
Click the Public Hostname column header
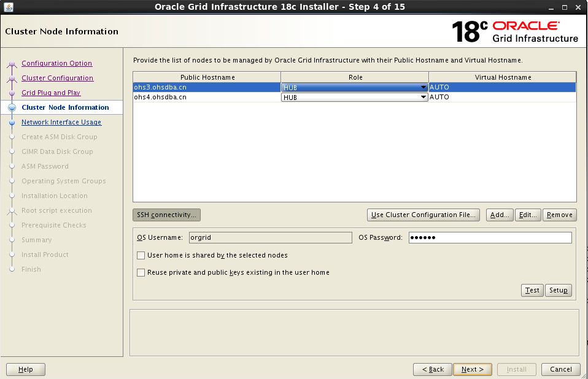coord(207,77)
